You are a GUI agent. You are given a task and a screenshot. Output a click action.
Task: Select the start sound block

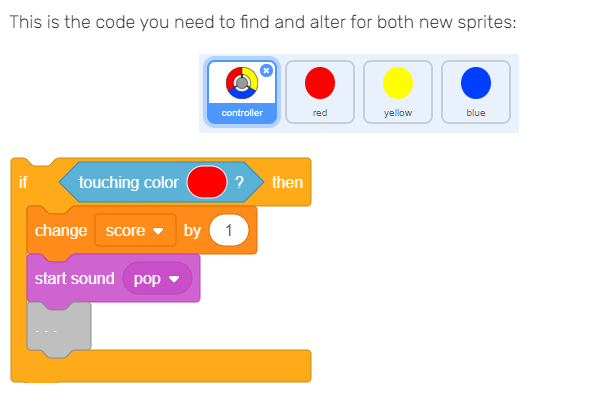[x=113, y=278]
